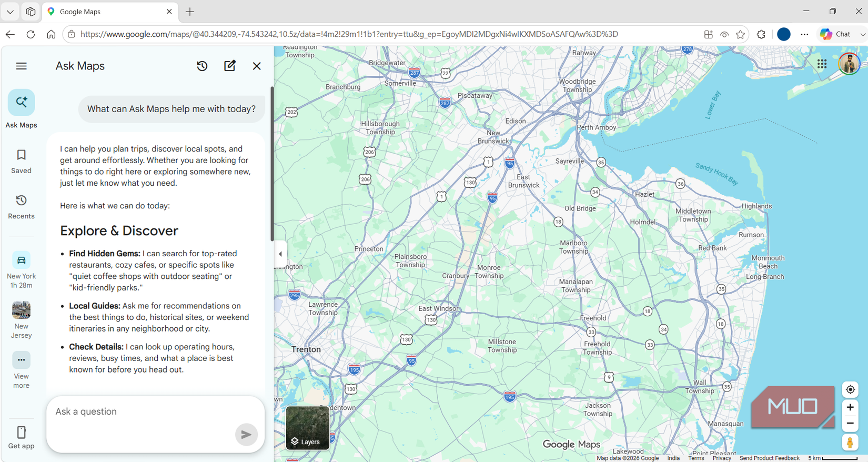868x462 pixels.
Task: Collapse the side panel with arrow
Action: click(x=280, y=254)
